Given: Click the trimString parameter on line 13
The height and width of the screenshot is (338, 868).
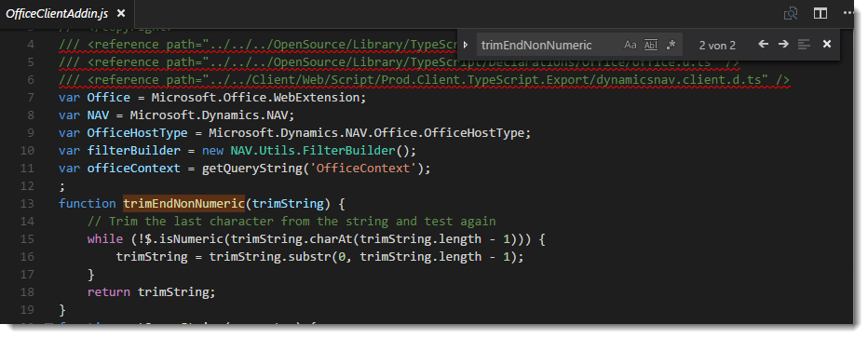Looking at the screenshot, I should pyautogui.click(x=288, y=204).
